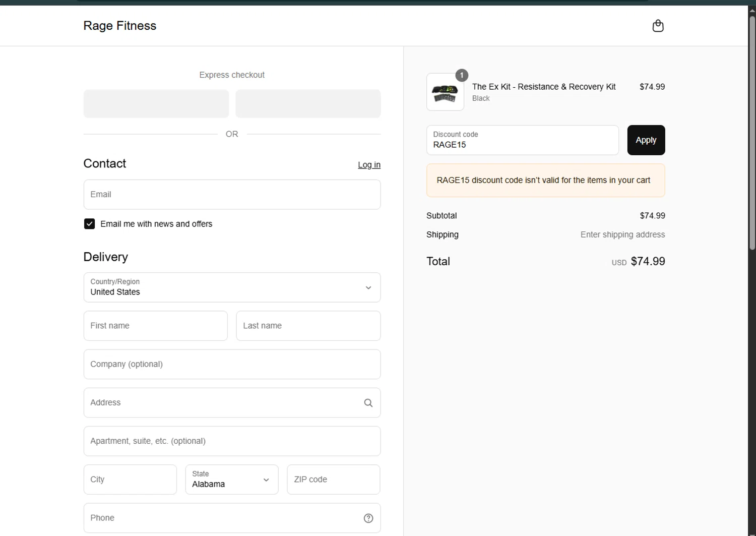The height and width of the screenshot is (536, 756).
Task: Click the Express checkout heading
Action: click(232, 75)
